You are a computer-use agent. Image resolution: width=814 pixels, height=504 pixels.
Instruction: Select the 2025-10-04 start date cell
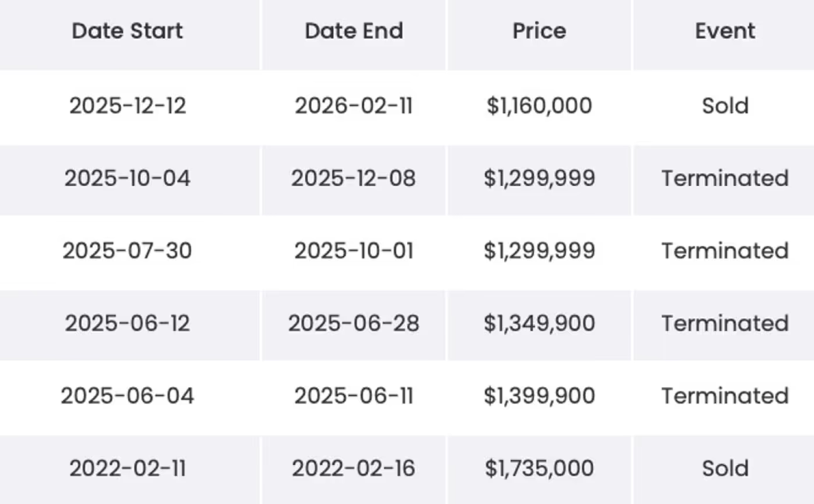pyautogui.click(x=127, y=178)
